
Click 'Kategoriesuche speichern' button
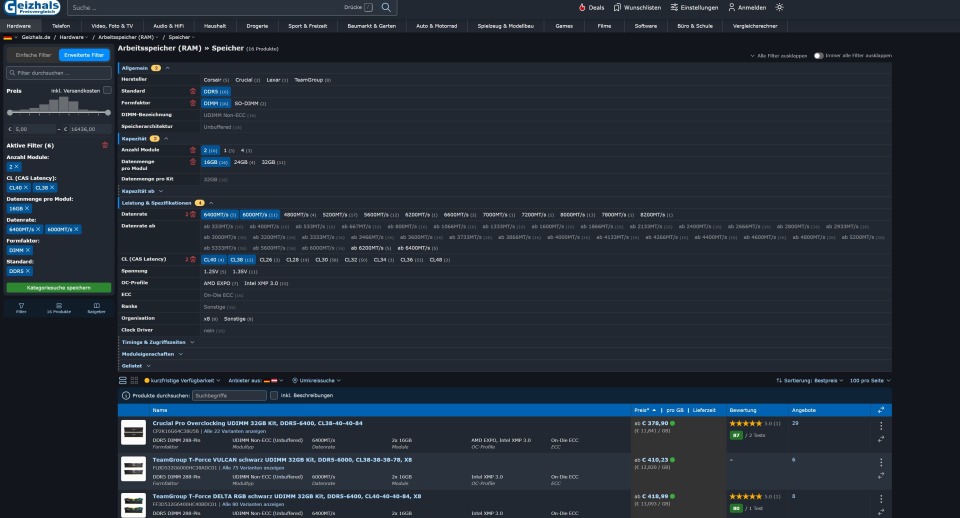click(x=58, y=287)
